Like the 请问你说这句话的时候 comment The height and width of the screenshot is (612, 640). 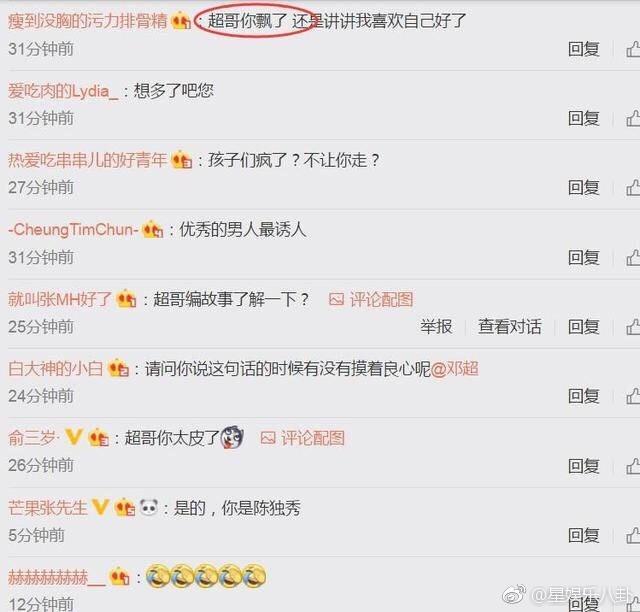click(x=633, y=396)
